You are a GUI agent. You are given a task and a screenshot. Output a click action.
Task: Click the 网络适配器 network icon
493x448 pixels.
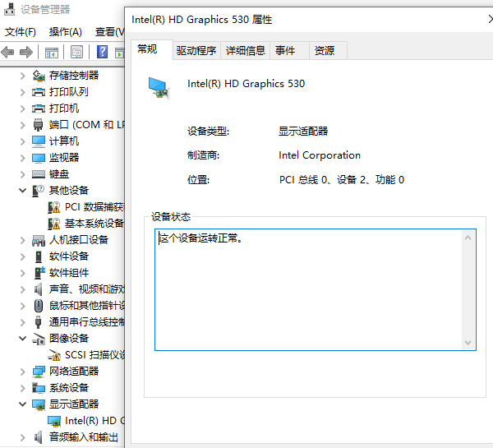point(39,372)
